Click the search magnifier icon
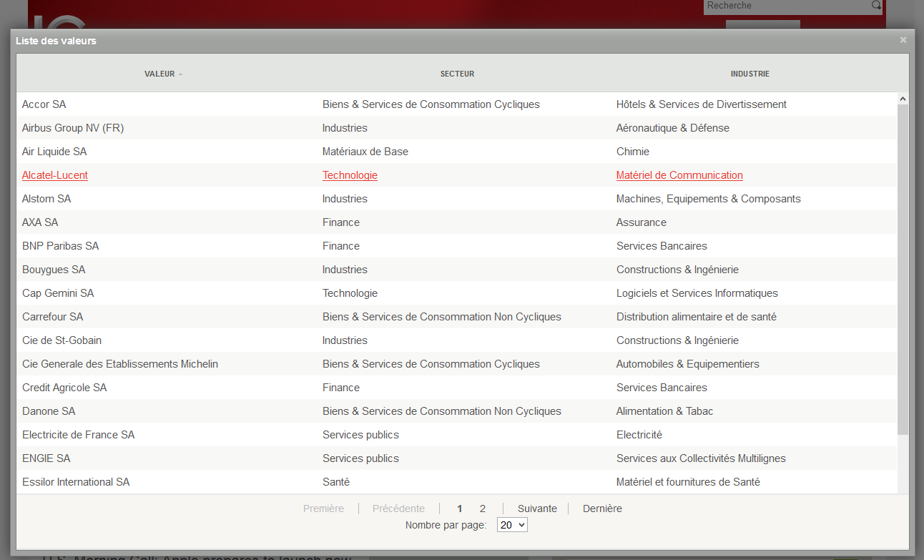The height and width of the screenshot is (560, 924). 876,6
